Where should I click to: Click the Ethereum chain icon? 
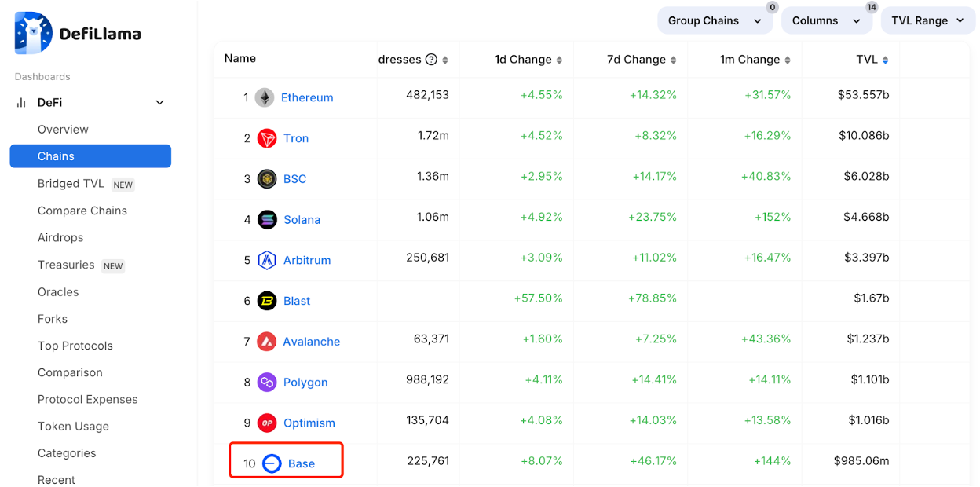point(265,97)
